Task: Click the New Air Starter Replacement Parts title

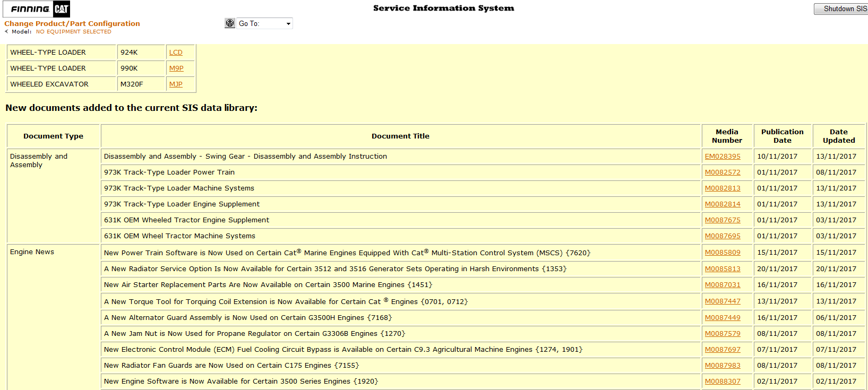Action: [x=268, y=285]
